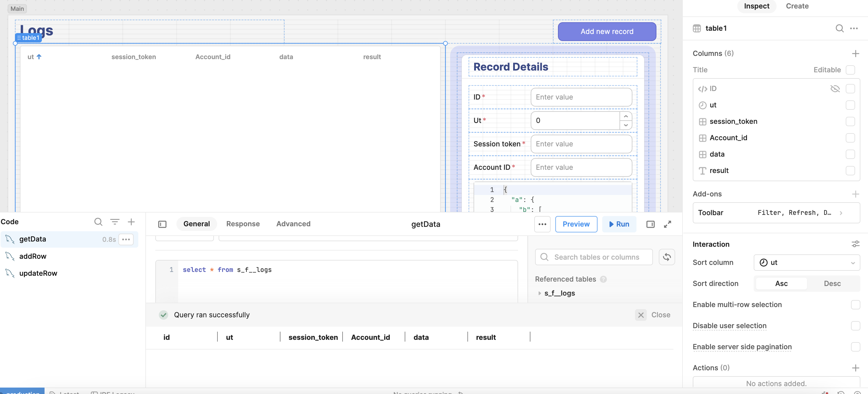Screen dimensions: 868x394
Task: Make the ID column editable
Action: point(850,89)
